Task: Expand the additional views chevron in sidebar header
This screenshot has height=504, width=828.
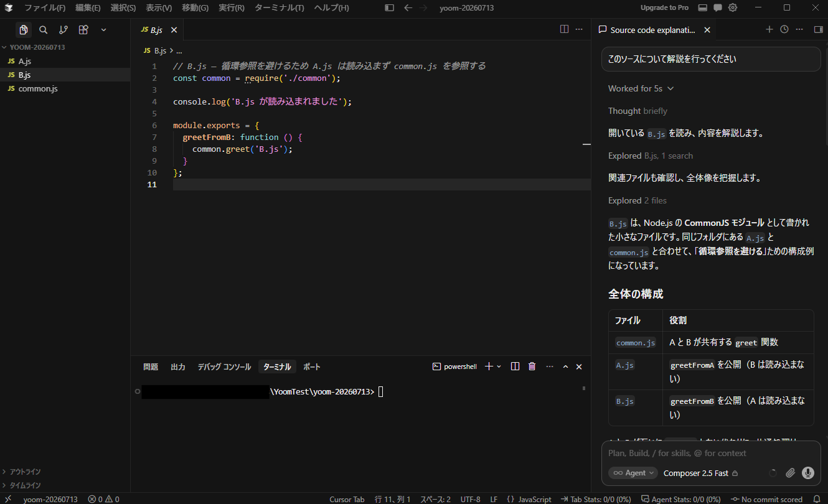Action: pyautogui.click(x=103, y=29)
